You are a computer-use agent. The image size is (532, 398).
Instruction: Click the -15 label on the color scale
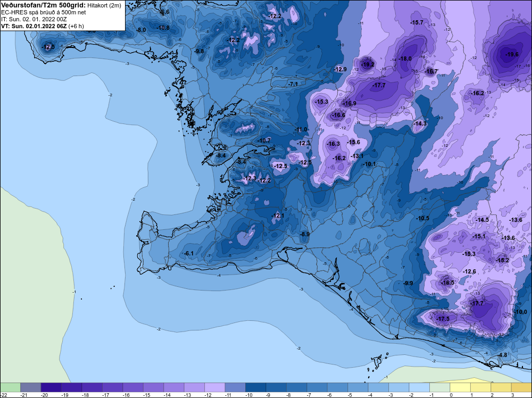point(147,395)
